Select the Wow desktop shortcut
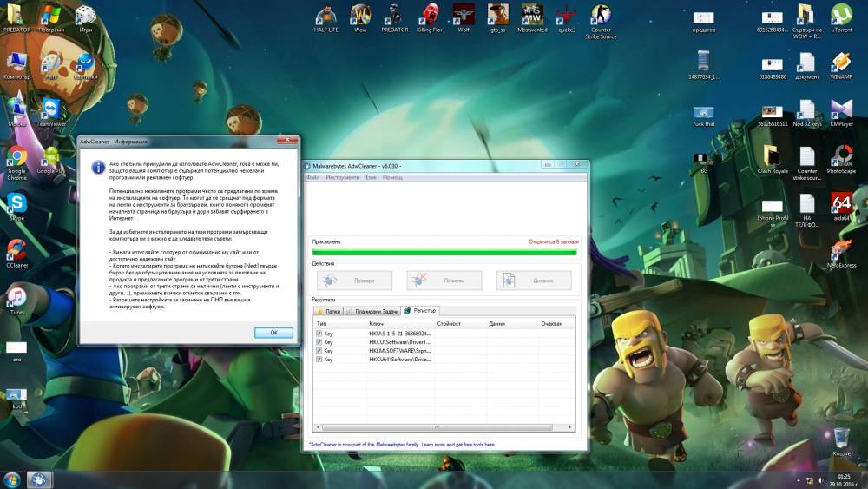The height and width of the screenshot is (489, 868). tap(360, 17)
